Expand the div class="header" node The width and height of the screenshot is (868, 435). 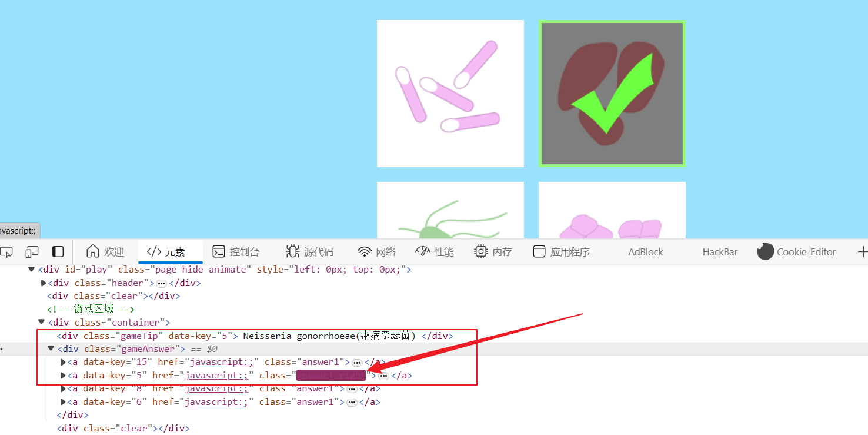pos(44,283)
